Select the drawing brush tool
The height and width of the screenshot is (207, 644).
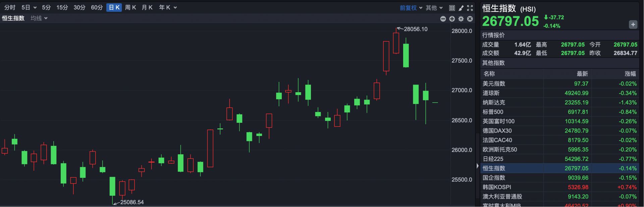click(461, 8)
